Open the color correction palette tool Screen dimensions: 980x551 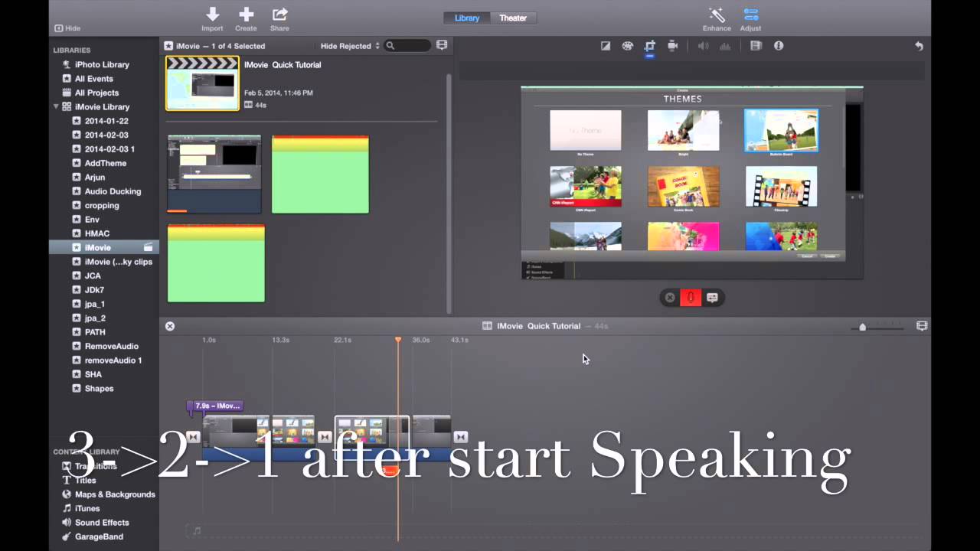(628, 46)
